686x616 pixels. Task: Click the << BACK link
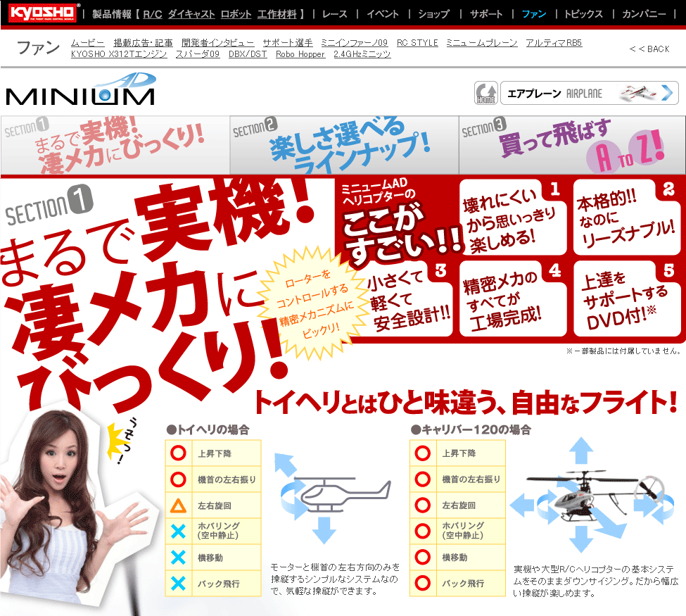pos(649,49)
